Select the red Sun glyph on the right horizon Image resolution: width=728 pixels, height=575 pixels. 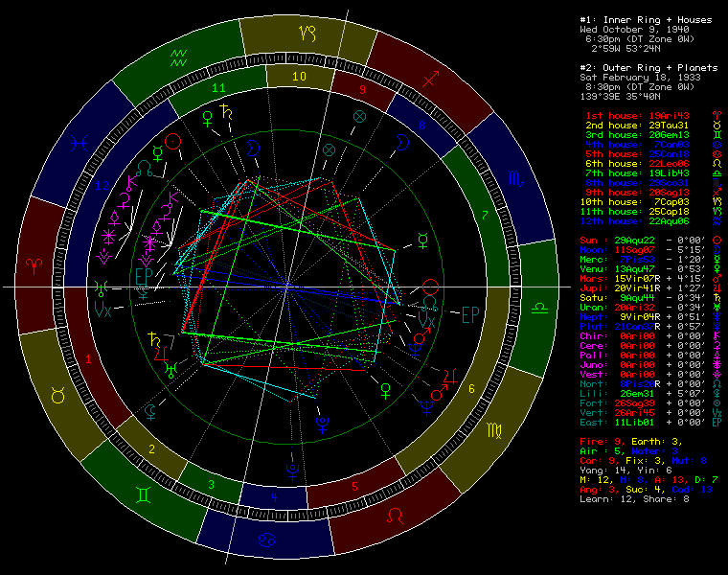430,287
